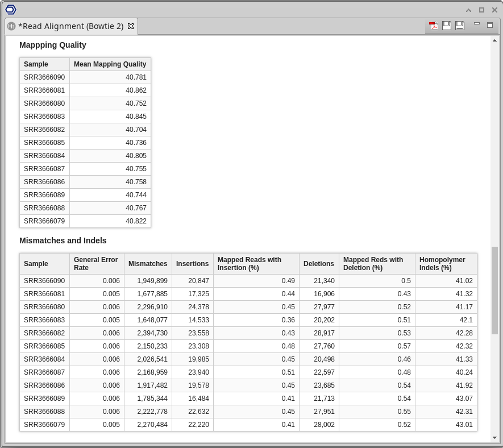Click the vertical scrollbar thumb
The image size is (503, 448).
coord(494,290)
